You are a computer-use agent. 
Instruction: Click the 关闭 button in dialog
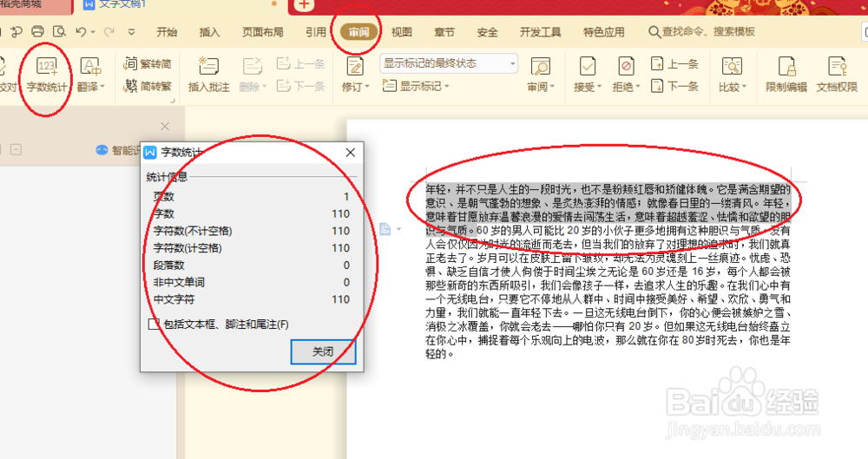tap(323, 351)
